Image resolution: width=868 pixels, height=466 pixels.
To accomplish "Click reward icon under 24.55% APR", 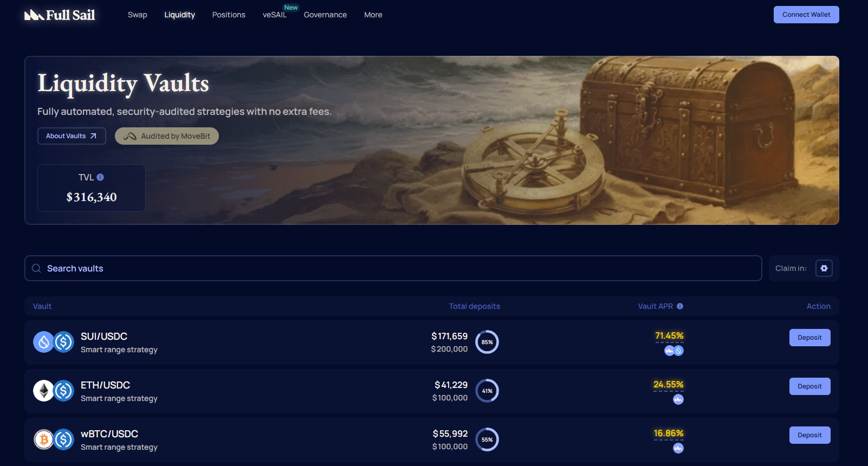I will pyautogui.click(x=678, y=399).
